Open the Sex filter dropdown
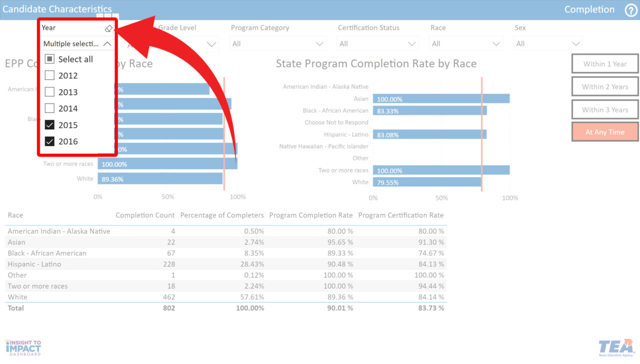This screenshot has height=364, width=640. pyautogui.click(x=547, y=44)
